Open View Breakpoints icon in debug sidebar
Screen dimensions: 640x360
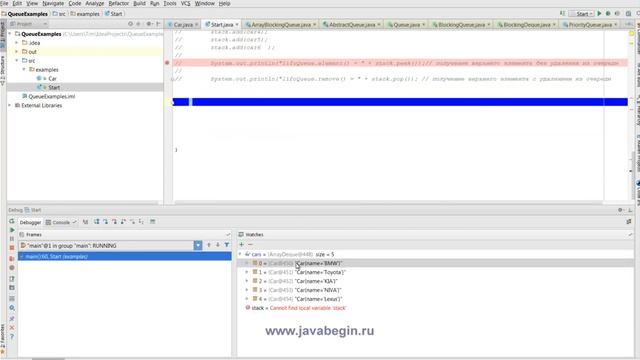(x=12, y=259)
